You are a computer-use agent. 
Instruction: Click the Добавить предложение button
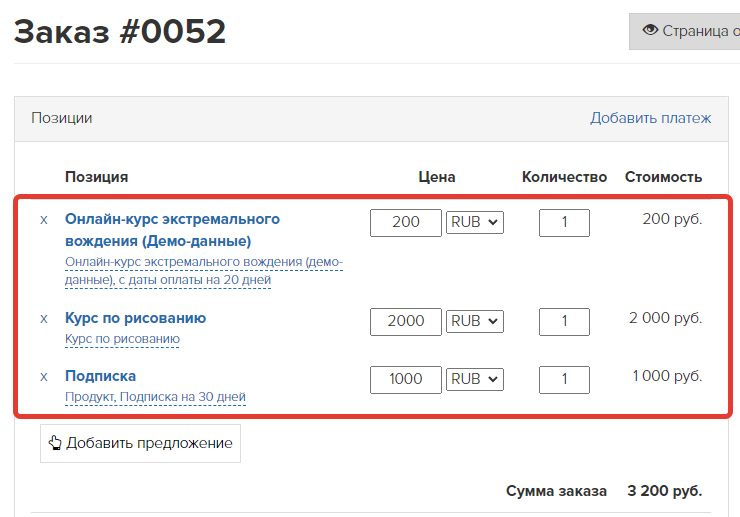[140, 443]
